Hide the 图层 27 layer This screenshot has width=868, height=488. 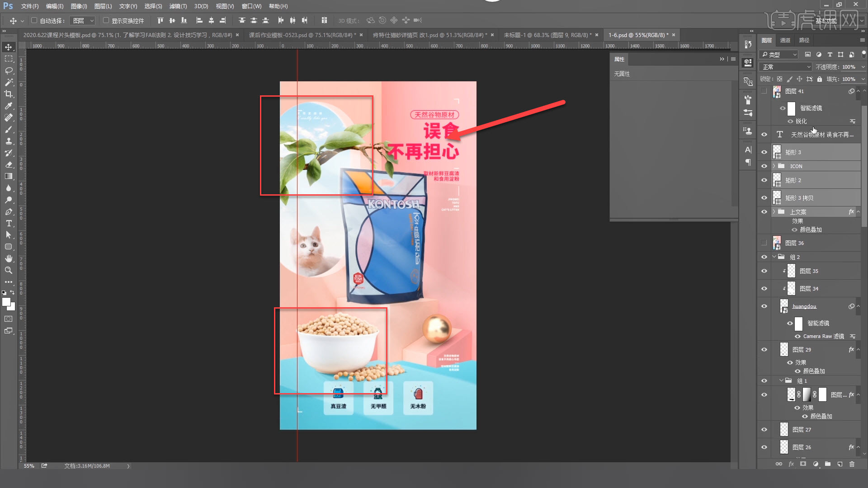(764, 430)
